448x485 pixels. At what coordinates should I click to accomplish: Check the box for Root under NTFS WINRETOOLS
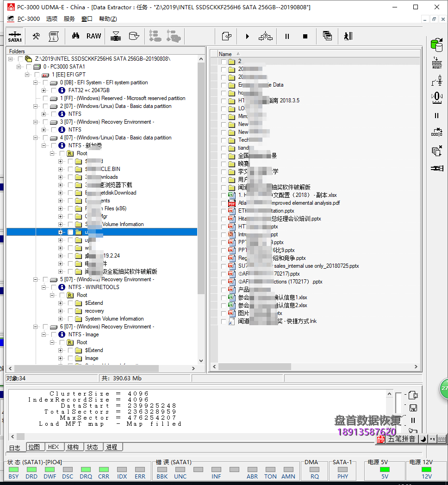(x=62, y=296)
